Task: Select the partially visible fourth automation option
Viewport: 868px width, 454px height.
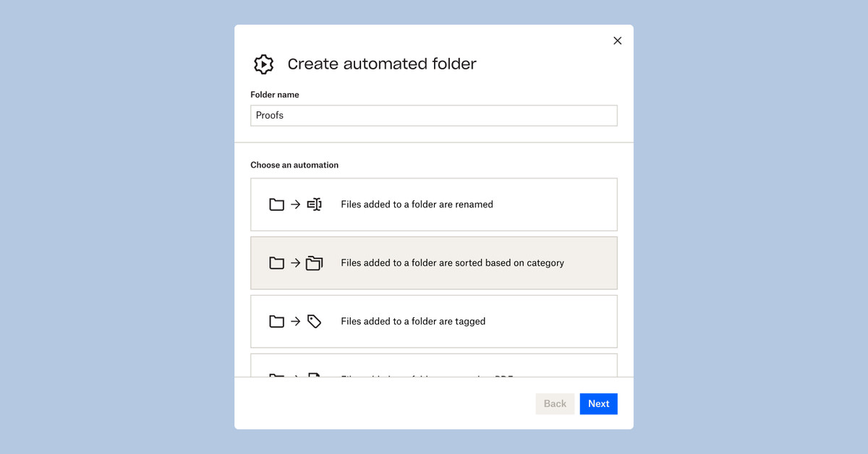Action: [433, 367]
